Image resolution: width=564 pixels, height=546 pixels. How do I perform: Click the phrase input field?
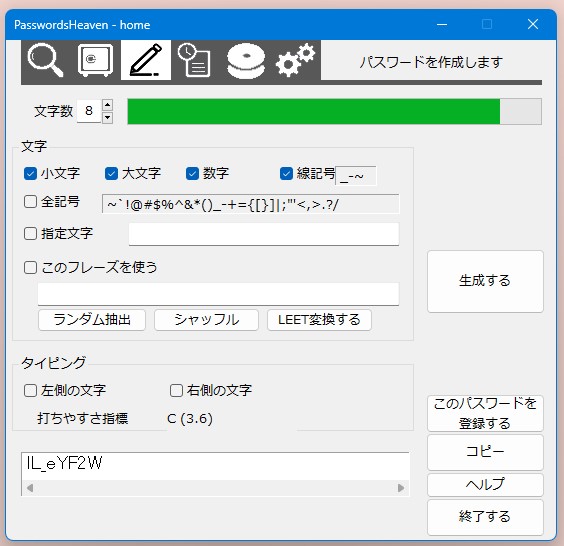(218, 294)
